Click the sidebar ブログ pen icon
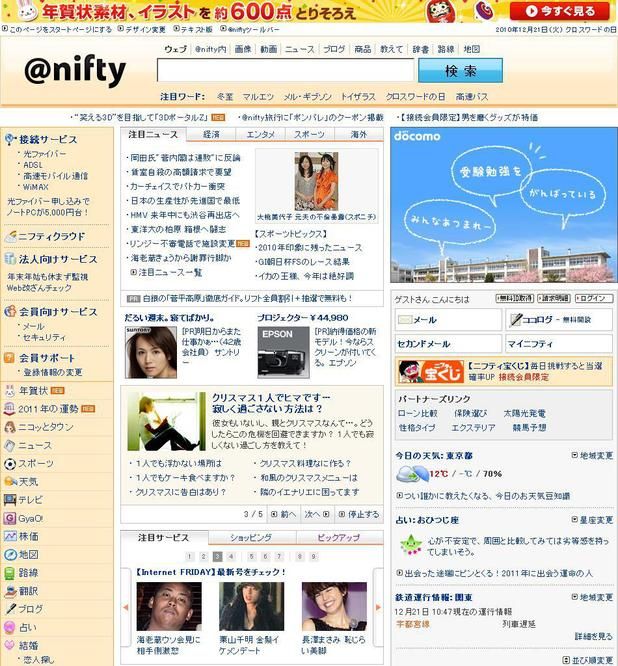The image size is (618, 666). [9, 609]
